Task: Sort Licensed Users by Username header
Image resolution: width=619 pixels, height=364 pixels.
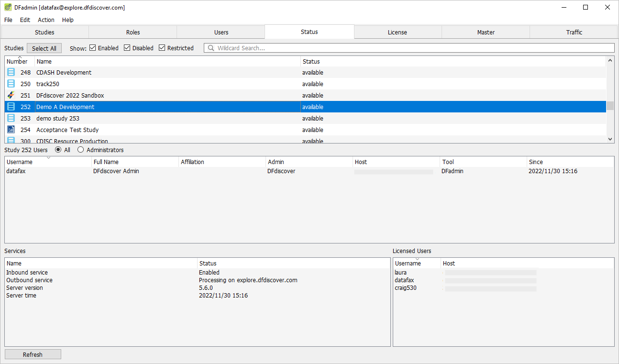Action: point(417,263)
